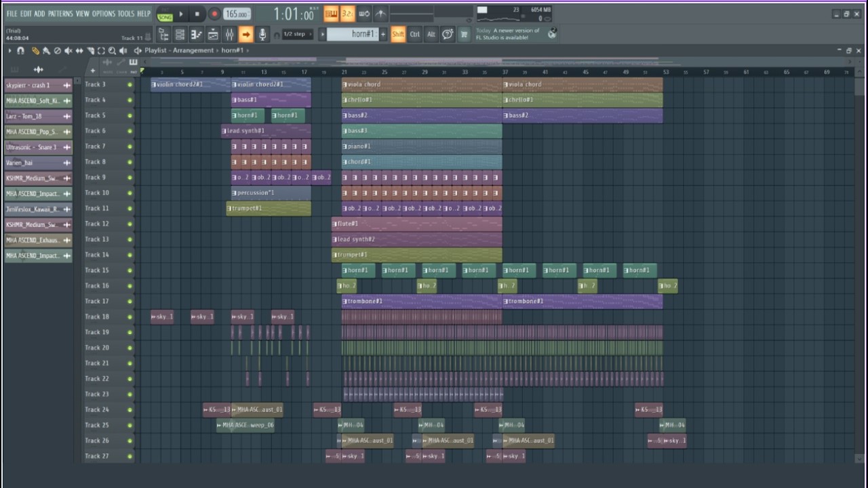Select the Slice tool

tap(90, 51)
